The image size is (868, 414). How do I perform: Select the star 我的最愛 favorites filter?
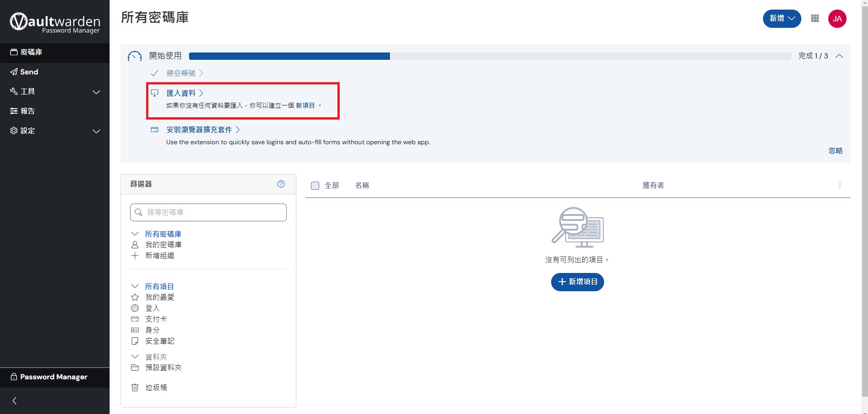159,297
